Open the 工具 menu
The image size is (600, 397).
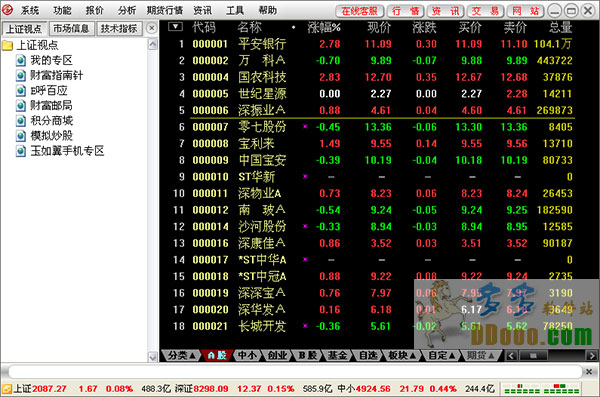235,10
